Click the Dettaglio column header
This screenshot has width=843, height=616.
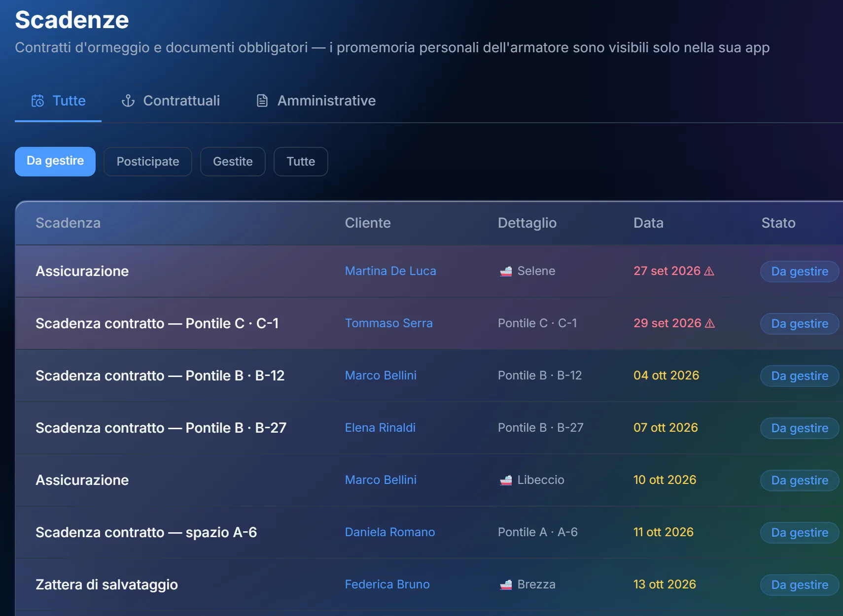tap(527, 223)
